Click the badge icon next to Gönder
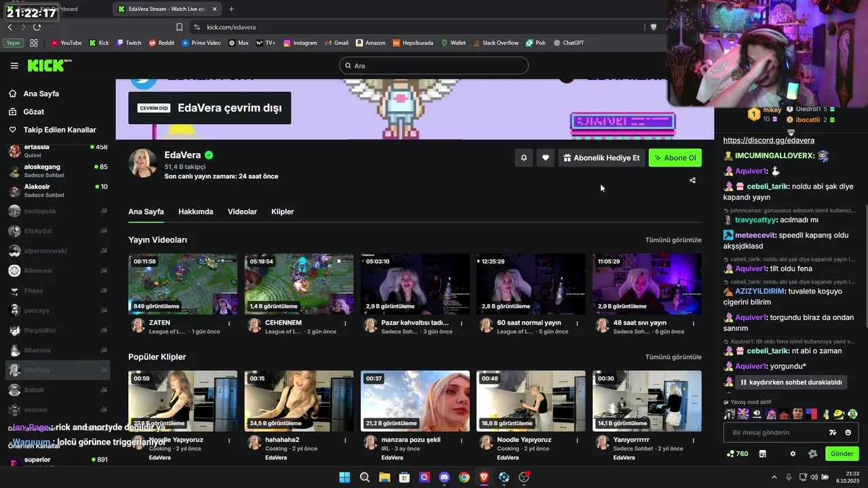 point(813,453)
